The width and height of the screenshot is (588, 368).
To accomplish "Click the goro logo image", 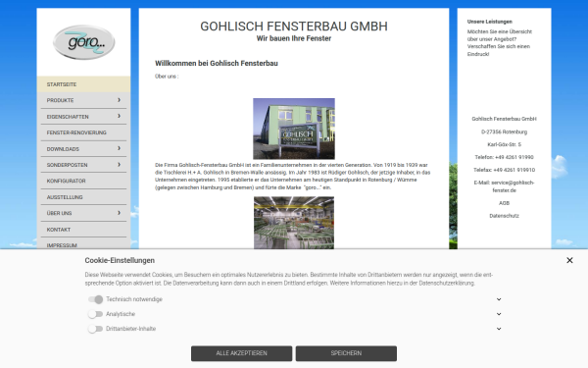I will click(84, 42).
